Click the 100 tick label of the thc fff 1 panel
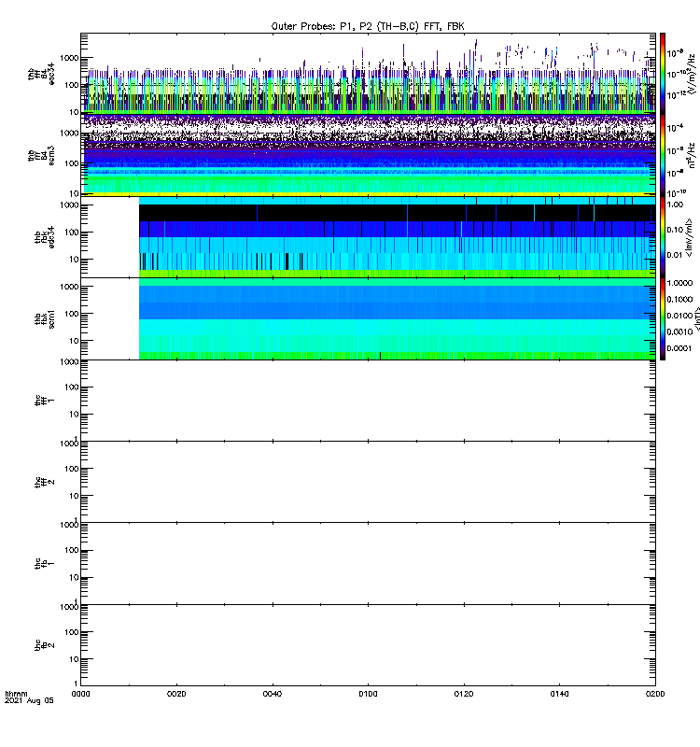 click(x=72, y=388)
